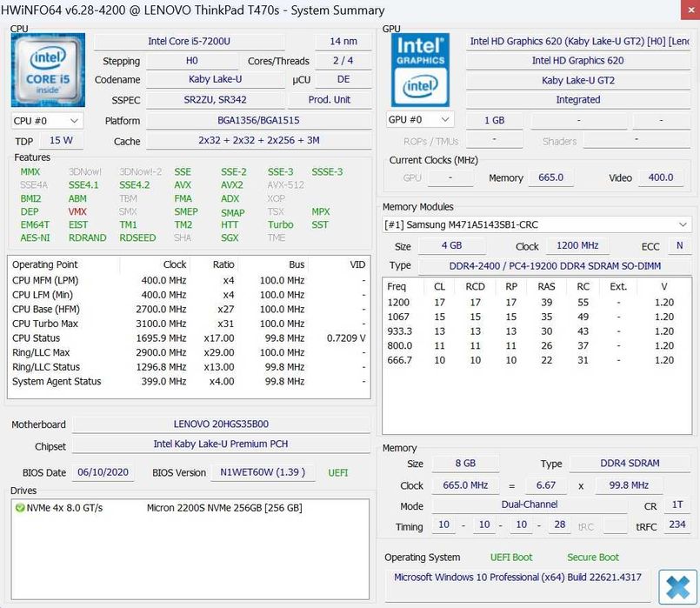Click the SR2ZU, SR342 SSPEC value
This screenshot has width=700, height=608.
(x=215, y=99)
